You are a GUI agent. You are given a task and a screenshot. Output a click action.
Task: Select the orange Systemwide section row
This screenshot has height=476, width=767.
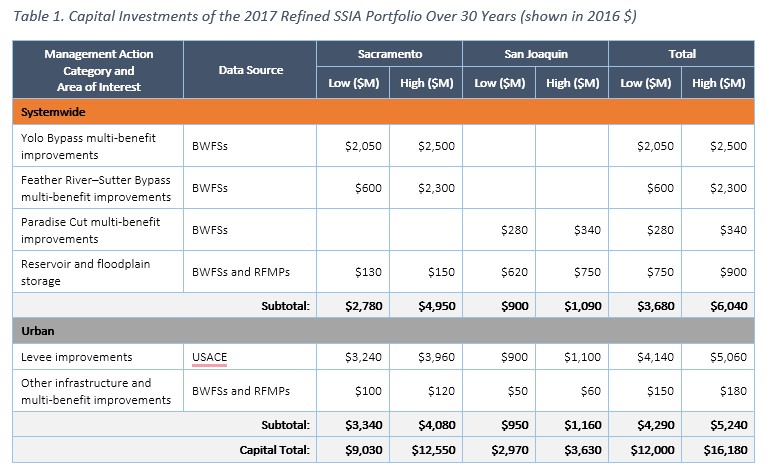(383, 113)
